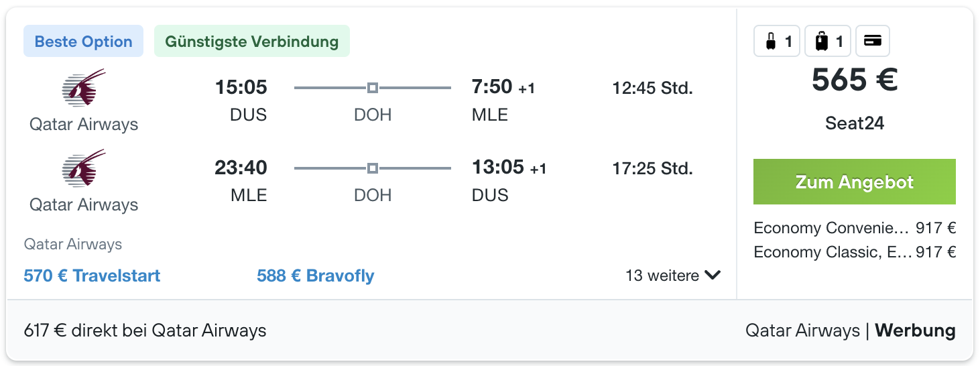Image resolution: width=980 pixels, height=366 pixels.
Task: Open 617 € direkt bei Qatar Airways
Action: point(145,330)
